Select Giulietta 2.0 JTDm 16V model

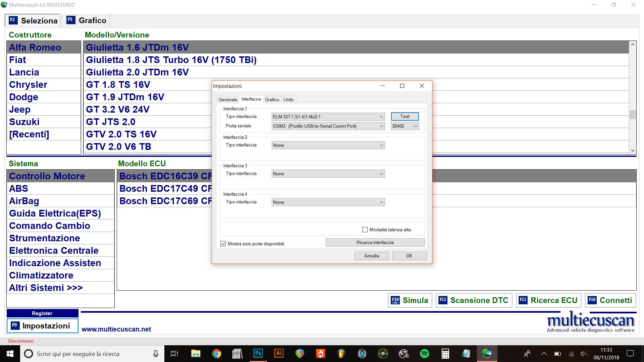coord(356,72)
